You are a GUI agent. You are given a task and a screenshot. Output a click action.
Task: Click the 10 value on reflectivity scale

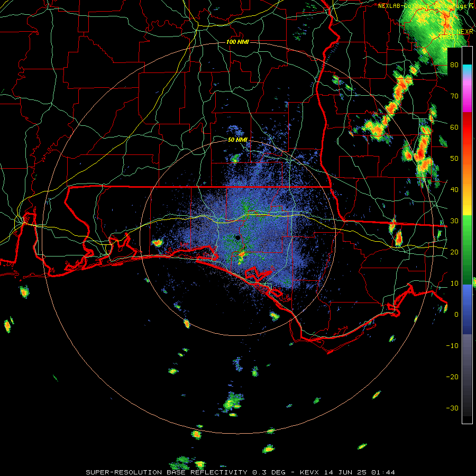tap(454, 283)
